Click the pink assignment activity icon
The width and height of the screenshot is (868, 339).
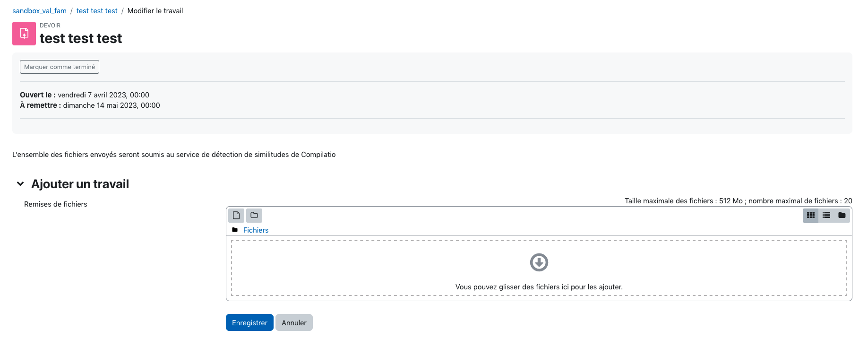pyautogui.click(x=24, y=34)
